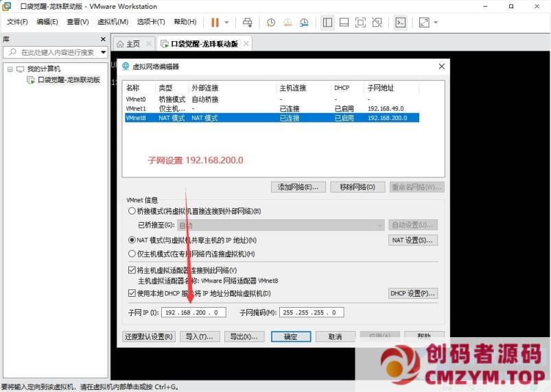Toggle 使用本地 DHCP 服务 checkbox

132,293
